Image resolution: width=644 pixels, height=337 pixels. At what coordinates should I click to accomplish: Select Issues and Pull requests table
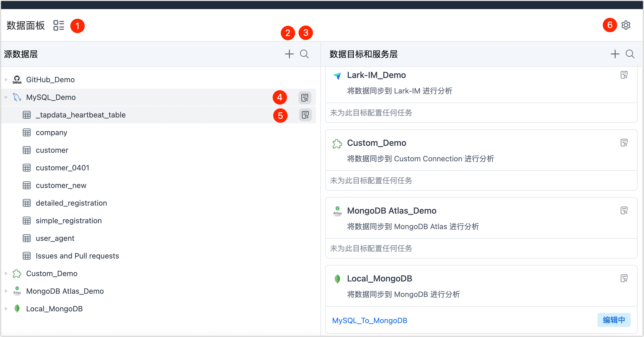[77, 256]
